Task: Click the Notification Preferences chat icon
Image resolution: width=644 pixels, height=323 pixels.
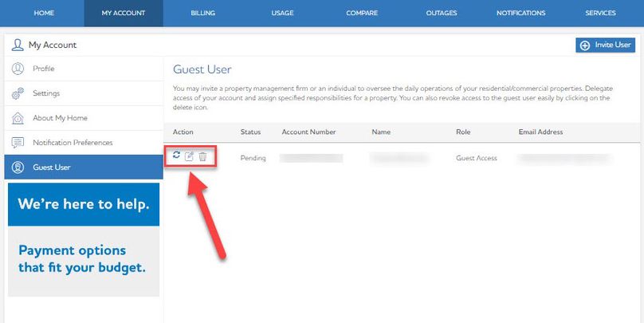Action: click(18, 143)
